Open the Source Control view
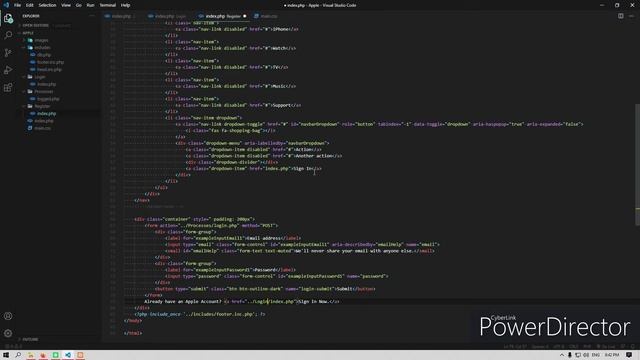 coord(8,53)
